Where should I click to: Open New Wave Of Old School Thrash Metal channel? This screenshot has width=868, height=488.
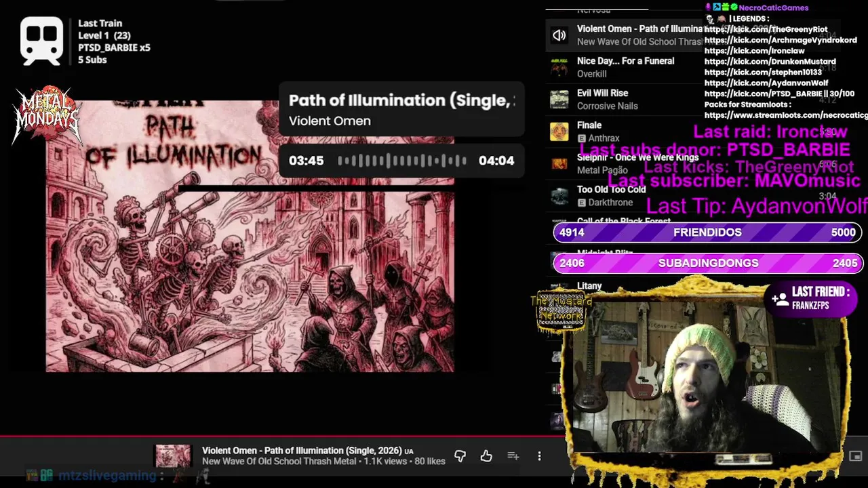279,462
